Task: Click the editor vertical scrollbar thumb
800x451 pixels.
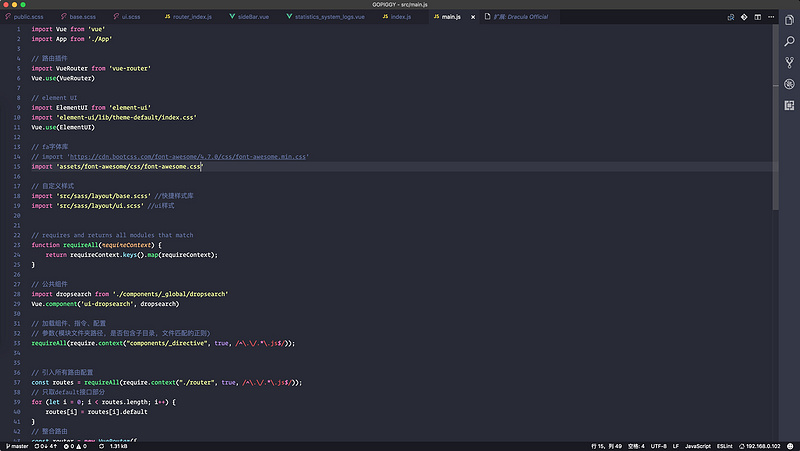Action: click(x=775, y=117)
